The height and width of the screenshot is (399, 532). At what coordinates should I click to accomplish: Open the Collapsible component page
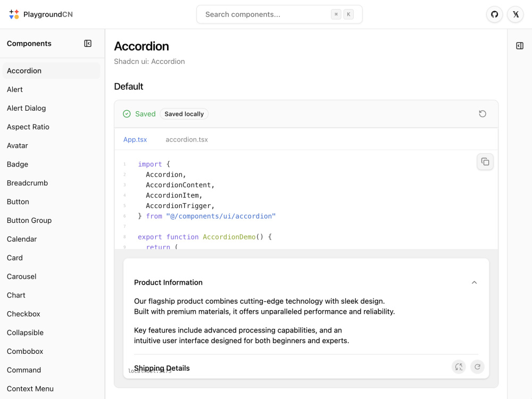51,332
